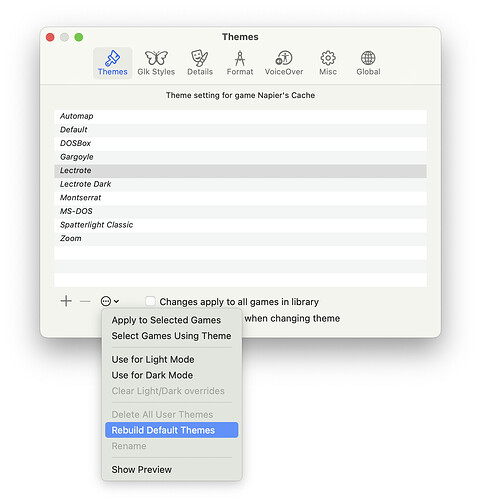480x500 pixels.
Task: Select the MS-DOS theme row
Action: click(240, 211)
